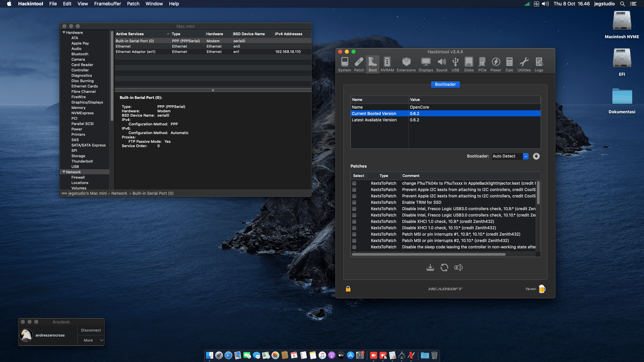
Task: Click the download bootloader icon
Action: click(430, 267)
